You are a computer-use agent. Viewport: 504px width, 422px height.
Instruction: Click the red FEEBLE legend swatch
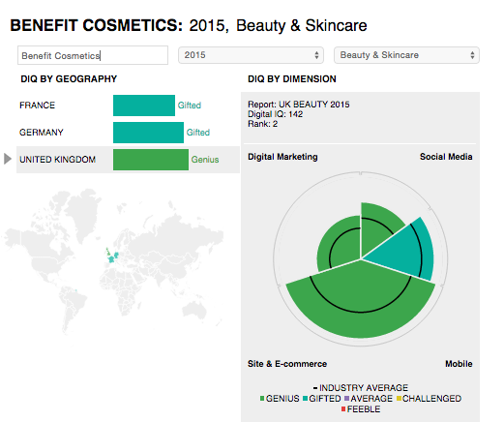343,409
